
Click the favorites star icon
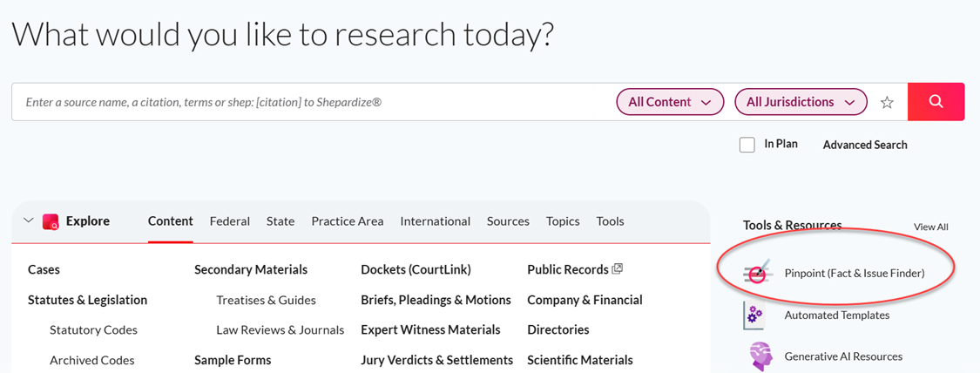(x=887, y=103)
